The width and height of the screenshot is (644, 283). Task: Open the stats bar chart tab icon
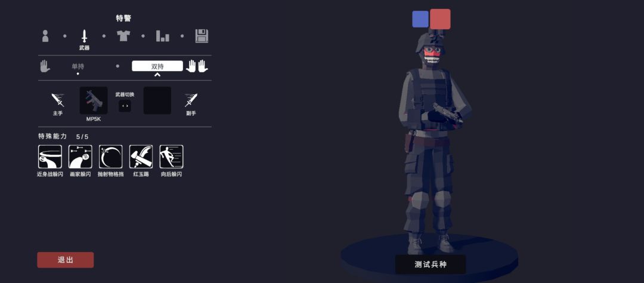pos(163,36)
